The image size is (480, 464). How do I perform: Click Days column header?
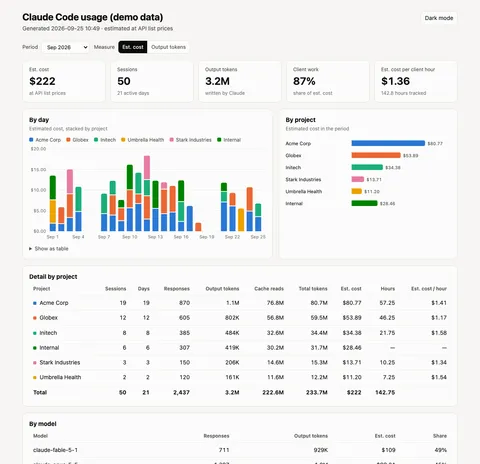pos(144,289)
